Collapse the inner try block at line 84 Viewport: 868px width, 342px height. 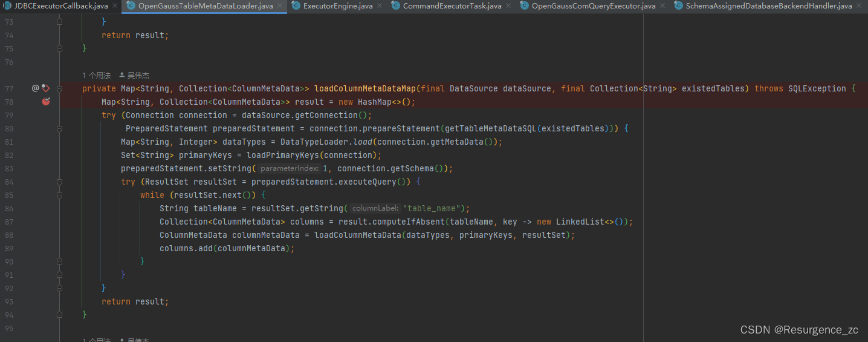pos(59,182)
